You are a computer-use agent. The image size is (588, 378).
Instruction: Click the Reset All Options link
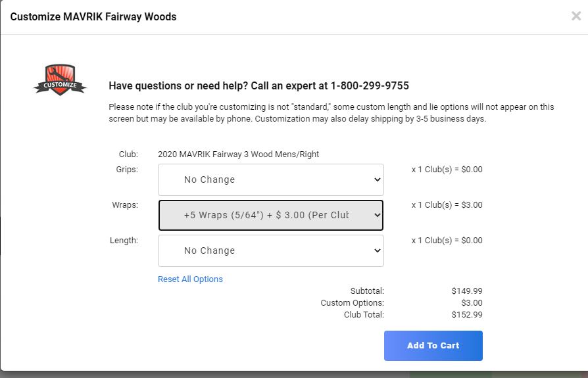pos(190,279)
